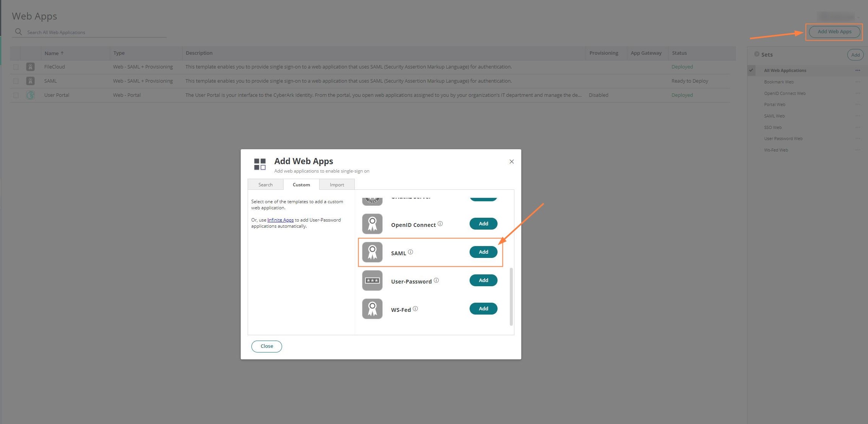
Task: Switch to the Import tab
Action: [336, 184]
